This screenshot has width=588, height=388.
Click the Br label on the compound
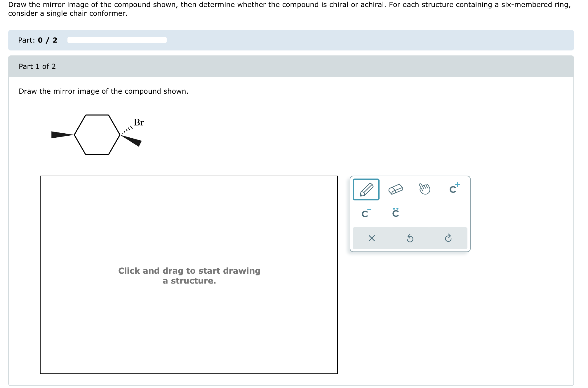138,123
